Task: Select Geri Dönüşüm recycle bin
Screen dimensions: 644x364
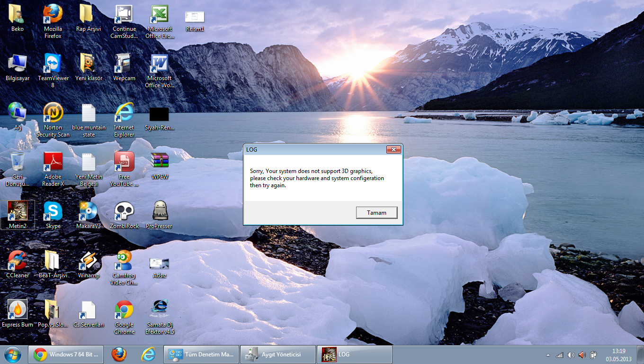Action: click(18, 169)
